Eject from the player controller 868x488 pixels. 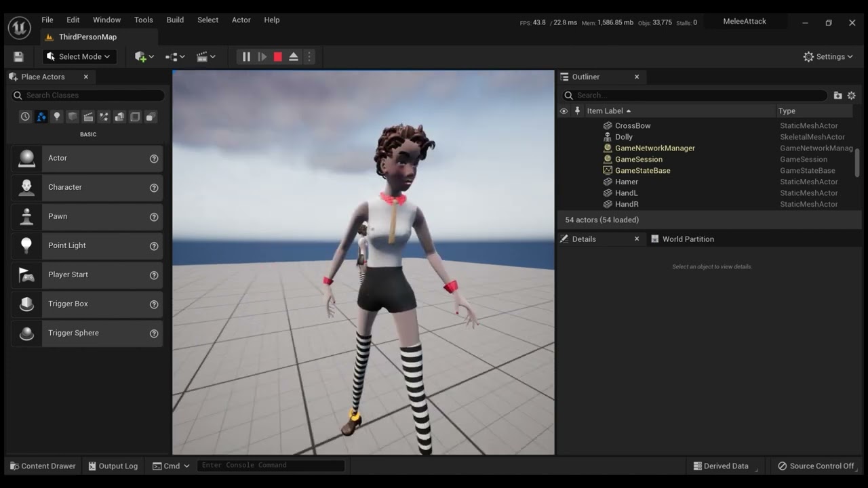294,57
